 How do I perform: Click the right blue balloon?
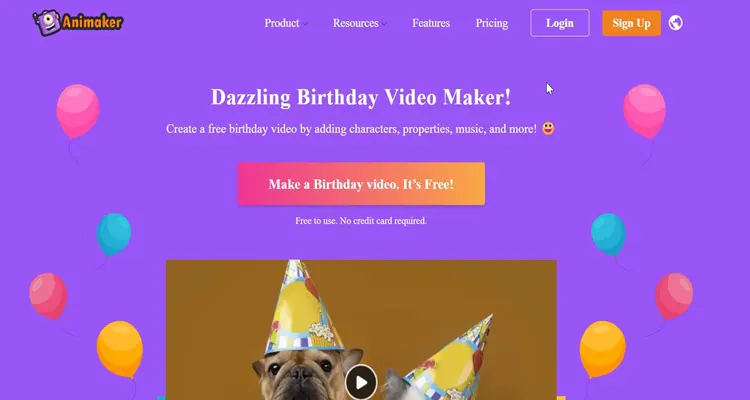[x=608, y=234]
